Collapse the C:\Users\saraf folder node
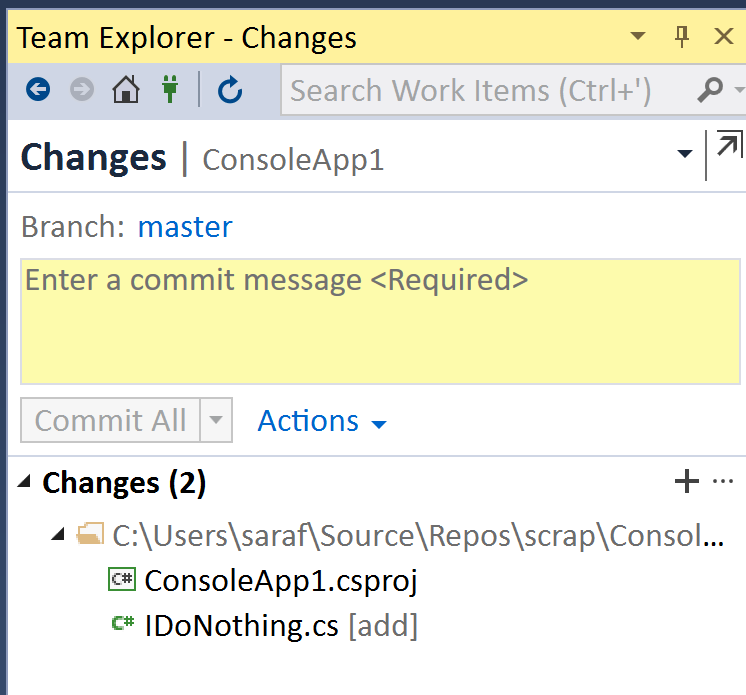 point(59,536)
